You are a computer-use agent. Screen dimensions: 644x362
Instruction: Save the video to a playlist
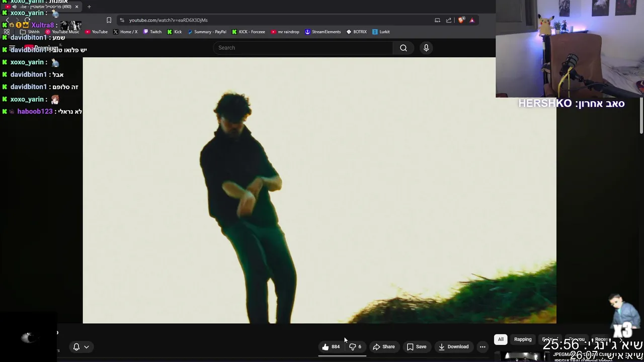click(x=417, y=346)
